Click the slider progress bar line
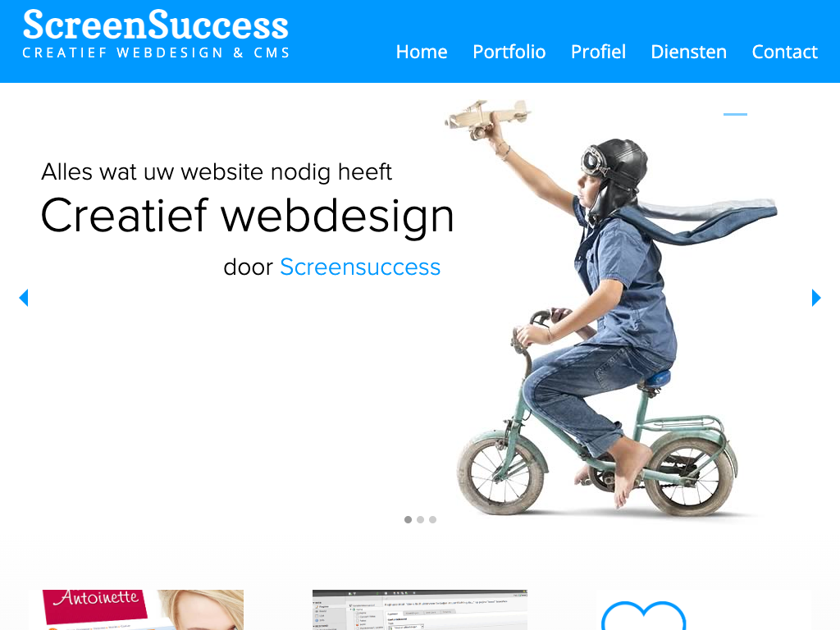This screenshot has height=630, width=840. 735,114
